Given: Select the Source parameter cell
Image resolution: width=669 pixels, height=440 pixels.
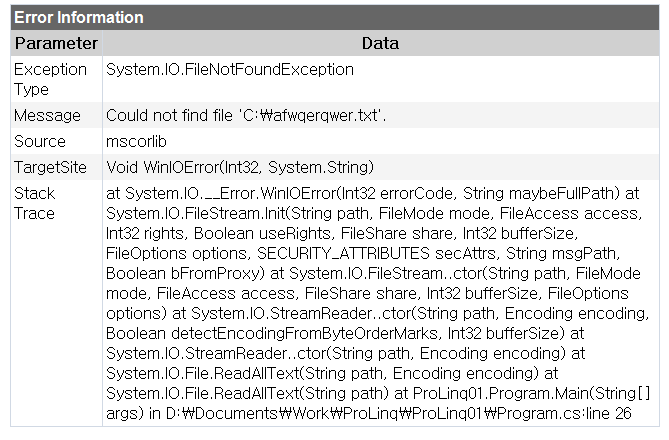Looking at the screenshot, I should click(40, 141).
